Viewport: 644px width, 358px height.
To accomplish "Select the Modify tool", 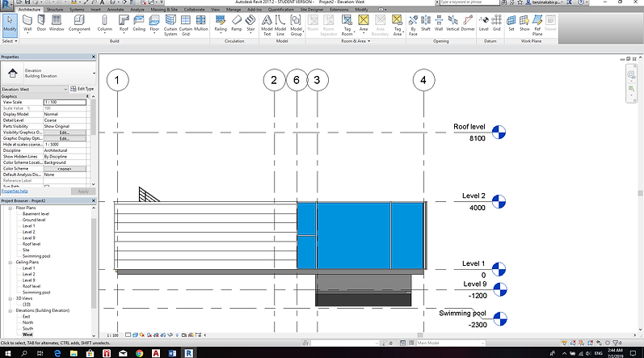I will coord(10,23).
